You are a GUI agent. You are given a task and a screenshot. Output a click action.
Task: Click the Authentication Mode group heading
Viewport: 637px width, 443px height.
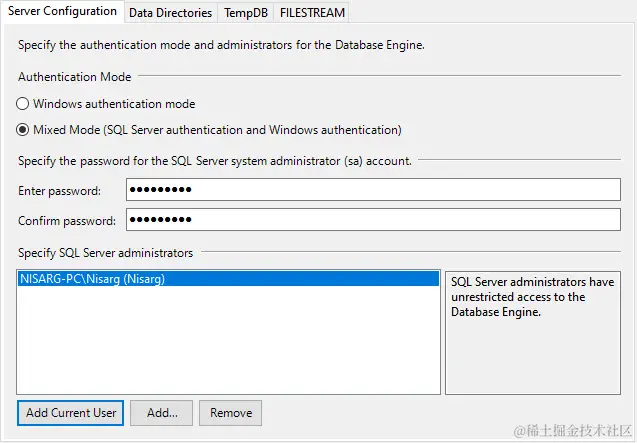click(75, 77)
